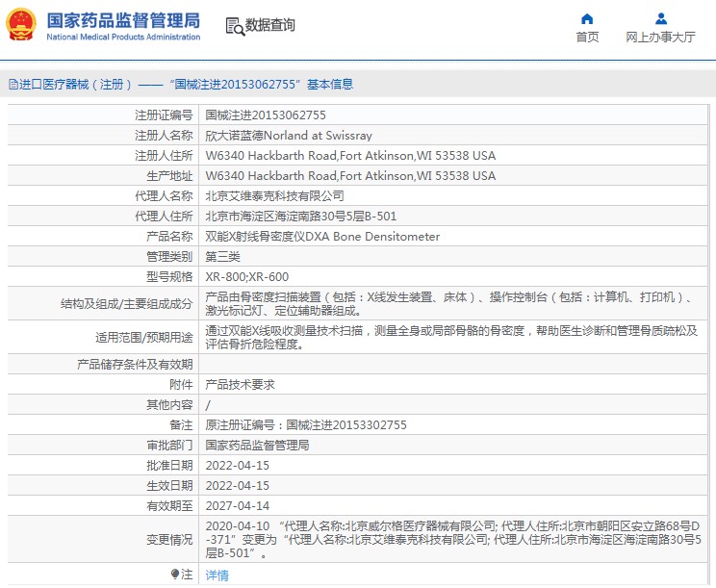The height and width of the screenshot is (588, 716).
Task: Click agent address 北京市海淀区海淀南路30号5层B-501
Action: pyautogui.click(x=300, y=216)
